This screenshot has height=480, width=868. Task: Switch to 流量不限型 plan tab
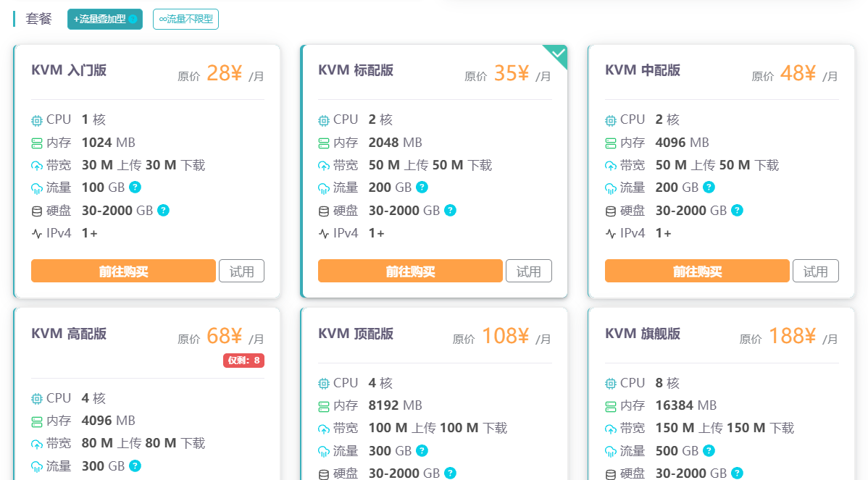point(185,20)
